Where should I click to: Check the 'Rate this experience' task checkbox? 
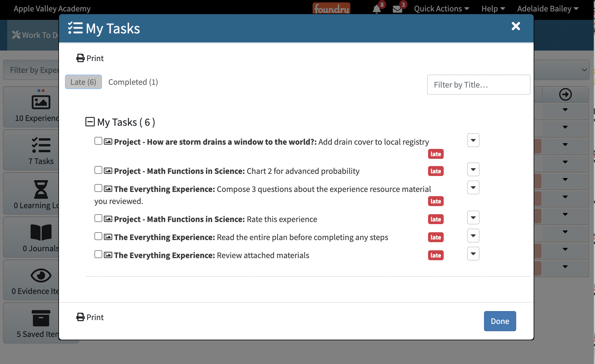point(98,218)
